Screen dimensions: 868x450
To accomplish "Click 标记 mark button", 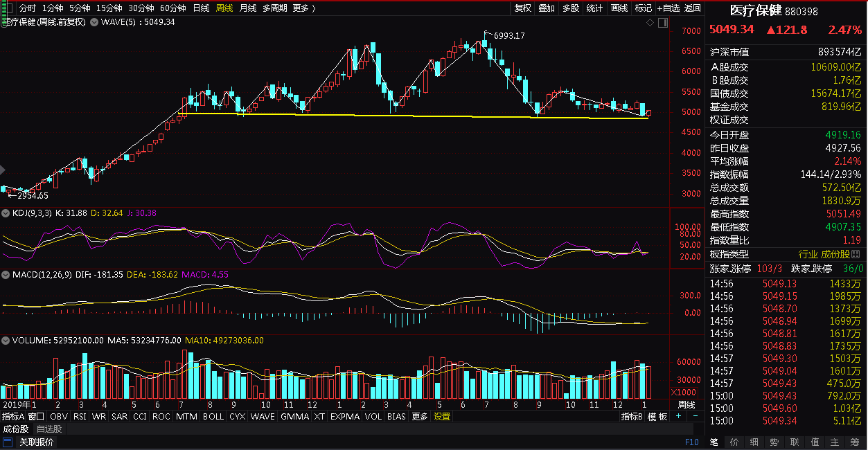I will [644, 8].
